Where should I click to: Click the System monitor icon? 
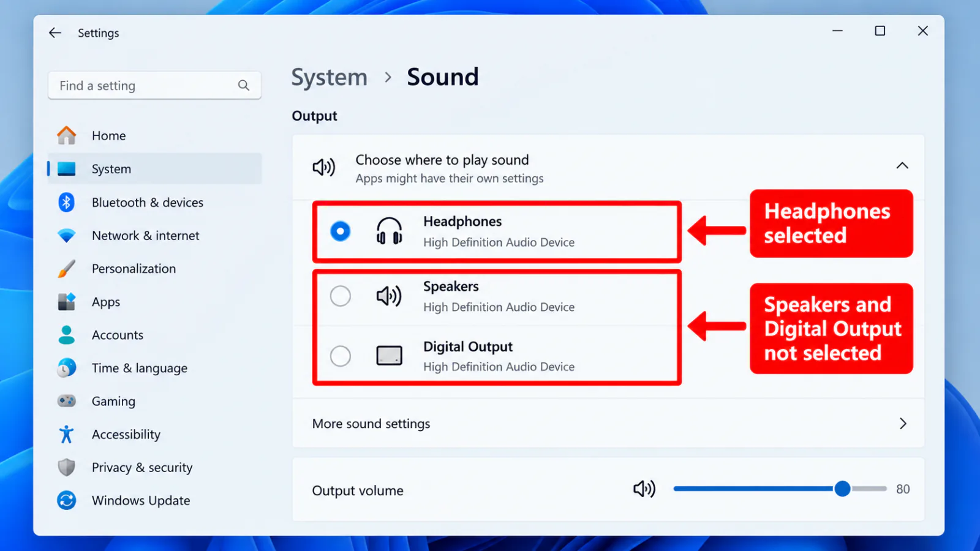[x=67, y=169]
